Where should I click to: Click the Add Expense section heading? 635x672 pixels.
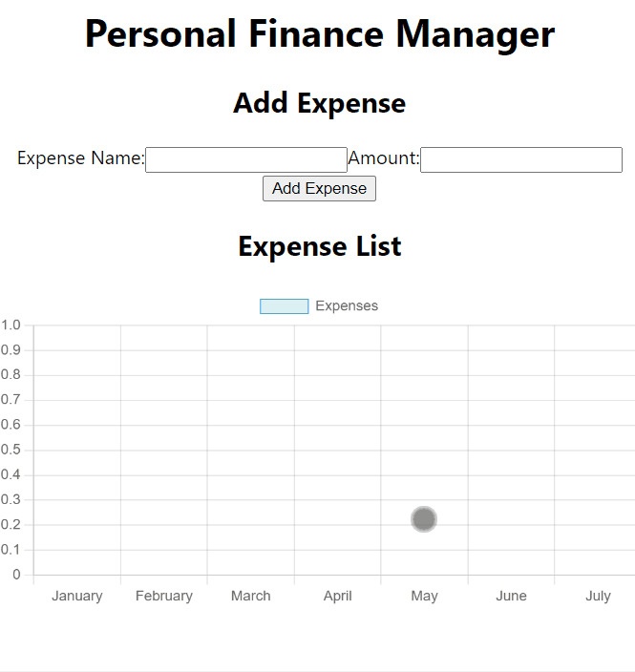coord(319,103)
